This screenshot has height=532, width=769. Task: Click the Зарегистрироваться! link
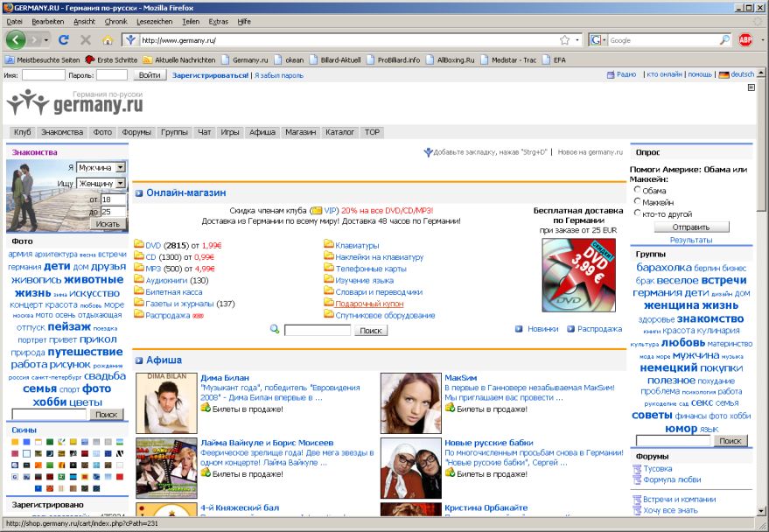coord(210,75)
